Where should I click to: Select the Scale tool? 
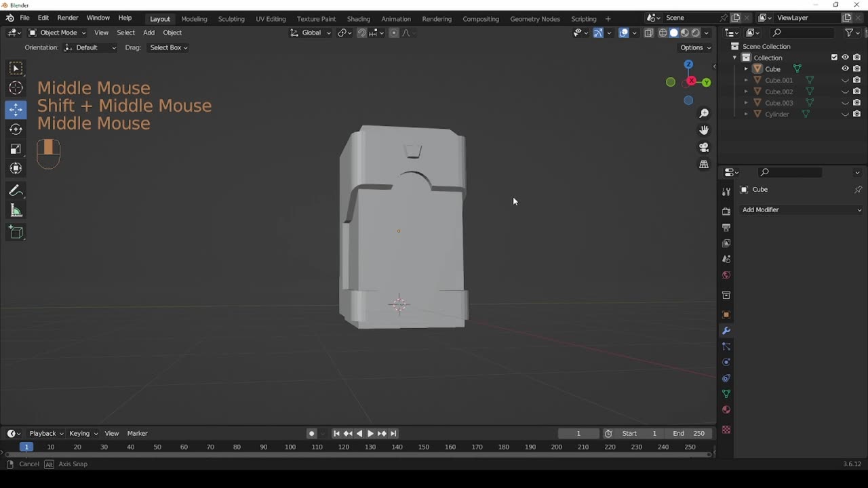[16, 148]
